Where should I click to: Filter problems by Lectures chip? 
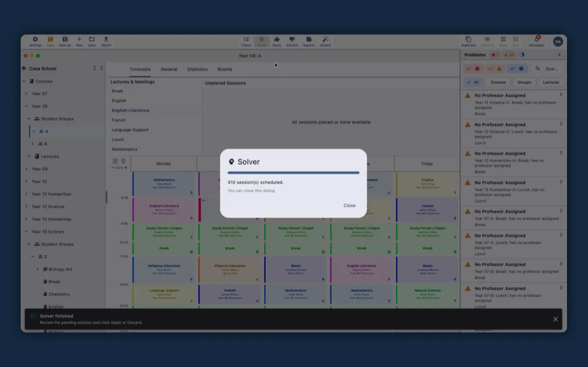(551, 82)
